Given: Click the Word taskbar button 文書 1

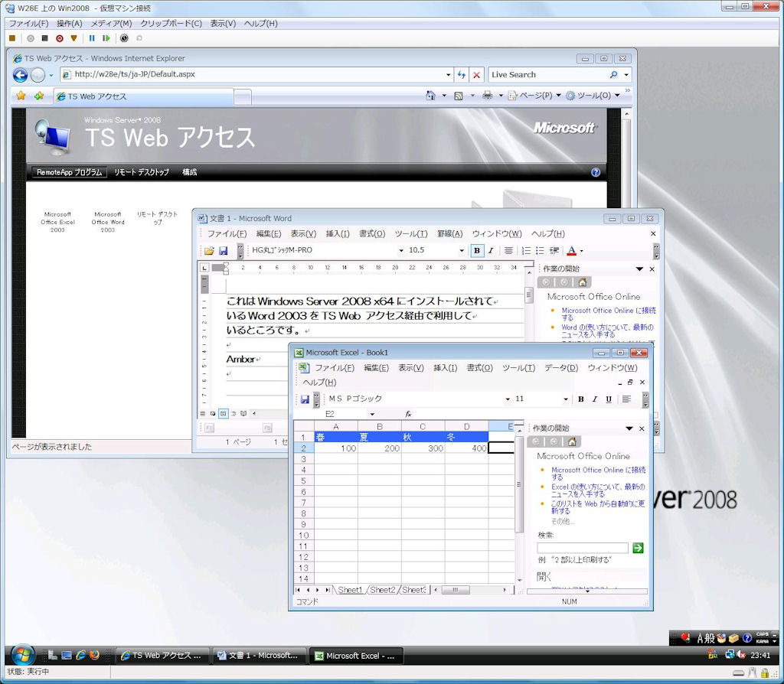Looking at the screenshot, I should click(258, 656).
